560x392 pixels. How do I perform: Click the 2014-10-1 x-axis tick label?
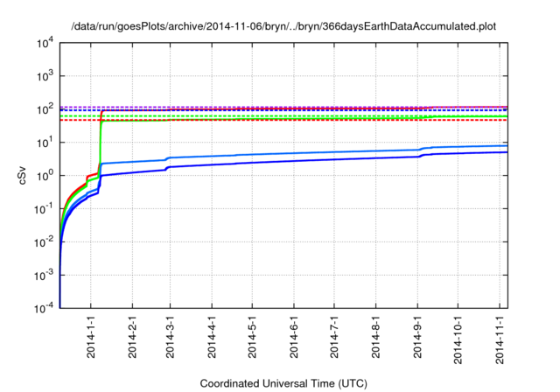pos(458,339)
